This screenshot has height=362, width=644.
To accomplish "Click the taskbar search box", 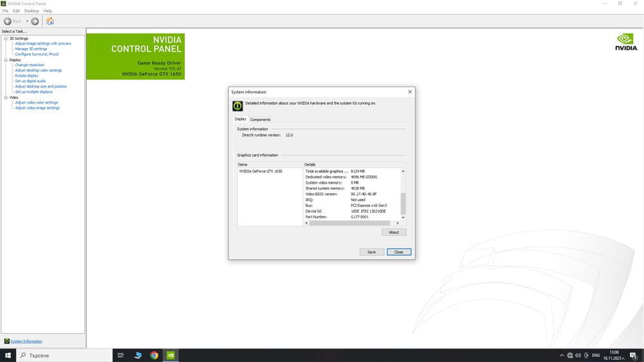I will 64,356.
